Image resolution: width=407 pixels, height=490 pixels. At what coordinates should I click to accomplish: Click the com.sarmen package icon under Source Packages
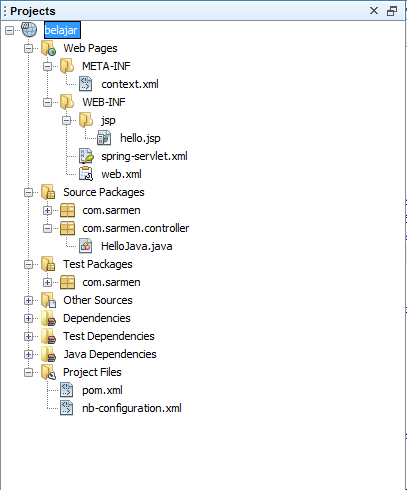coord(67,210)
